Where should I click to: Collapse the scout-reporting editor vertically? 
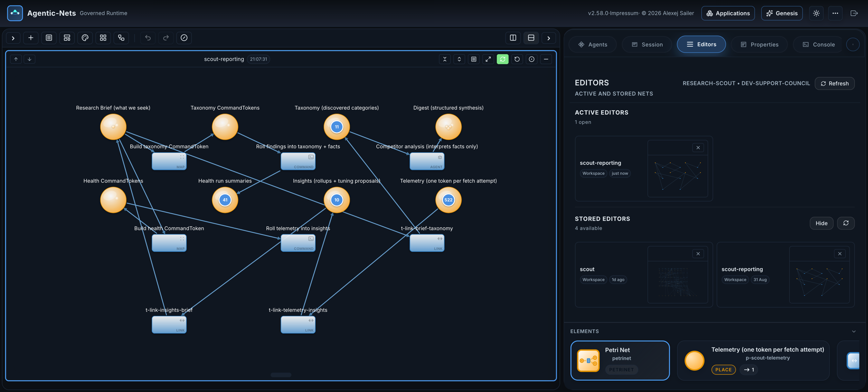[x=445, y=59]
